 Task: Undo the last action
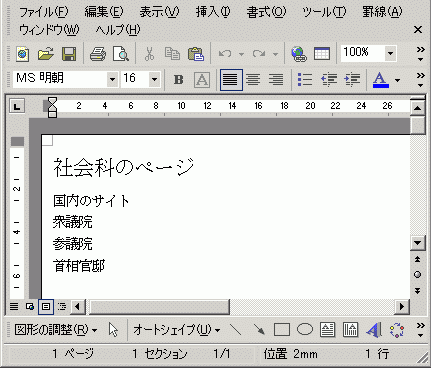point(225,53)
